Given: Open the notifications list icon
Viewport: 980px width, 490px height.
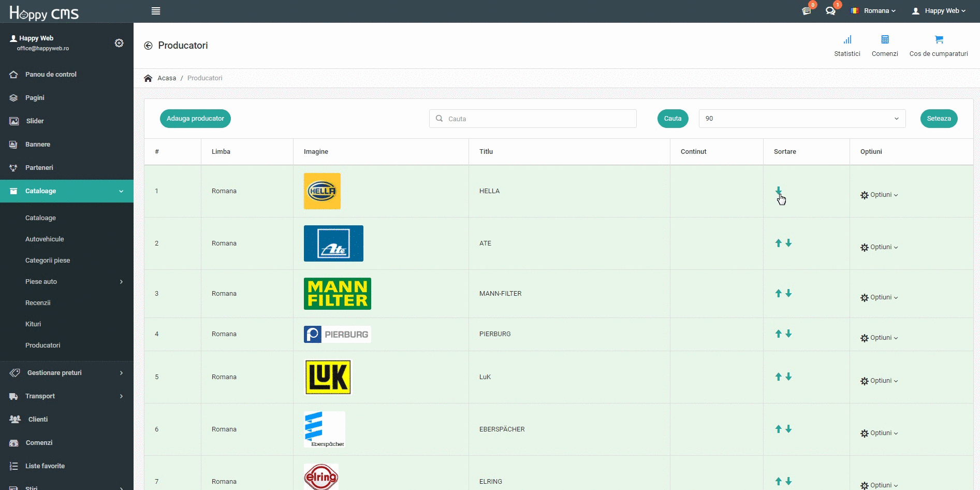Looking at the screenshot, I should pos(806,11).
